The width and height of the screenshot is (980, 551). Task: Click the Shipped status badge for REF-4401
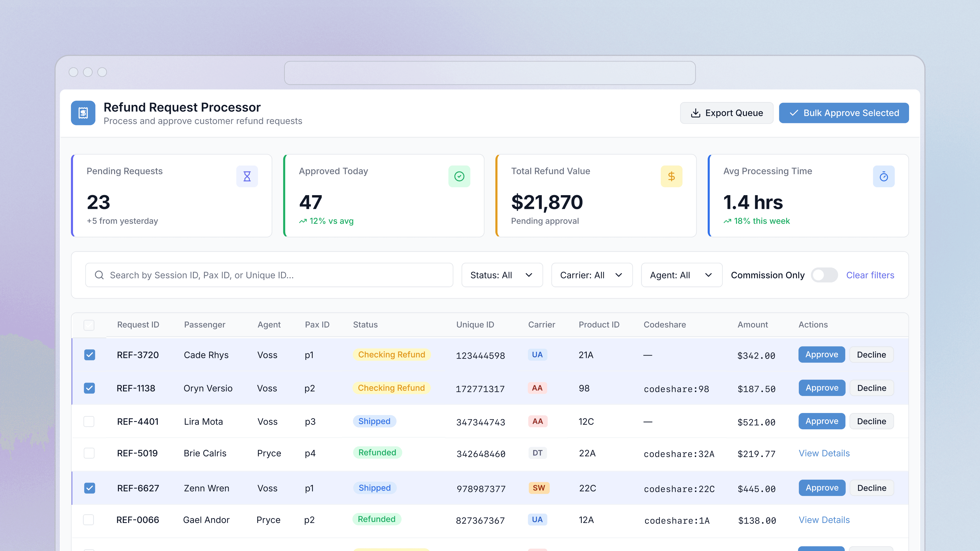(374, 421)
